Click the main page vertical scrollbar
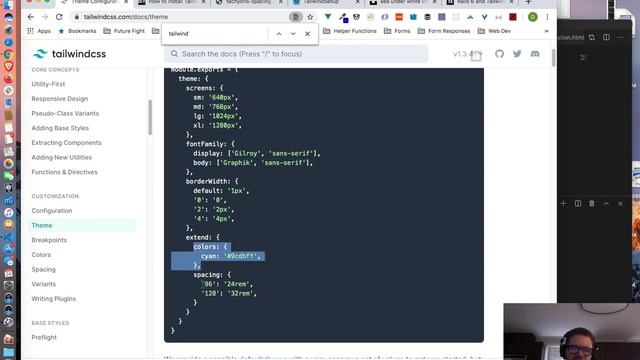 coord(553,58)
